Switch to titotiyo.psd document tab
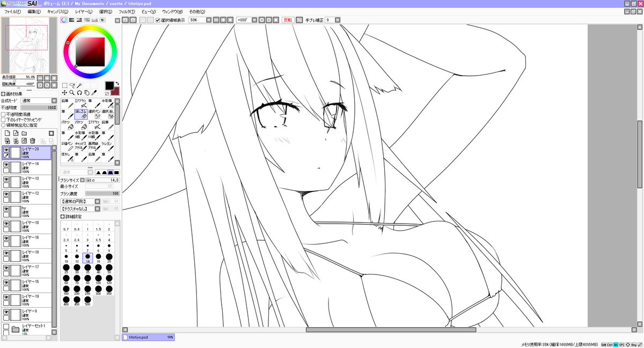The width and height of the screenshot is (644, 348). coord(148,337)
